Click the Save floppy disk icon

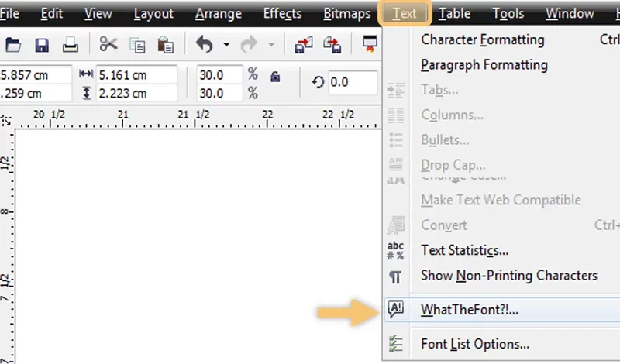pyautogui.click(x=42, y=45)
